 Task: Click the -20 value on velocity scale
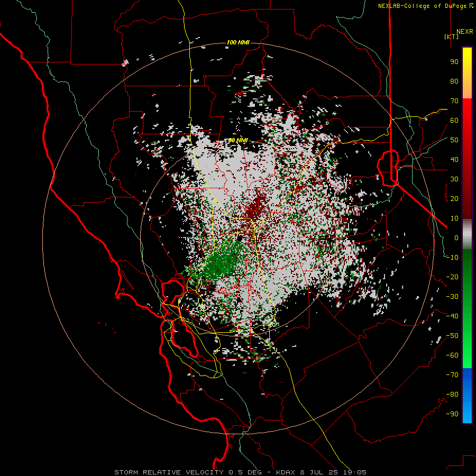(x=452, y=277)
